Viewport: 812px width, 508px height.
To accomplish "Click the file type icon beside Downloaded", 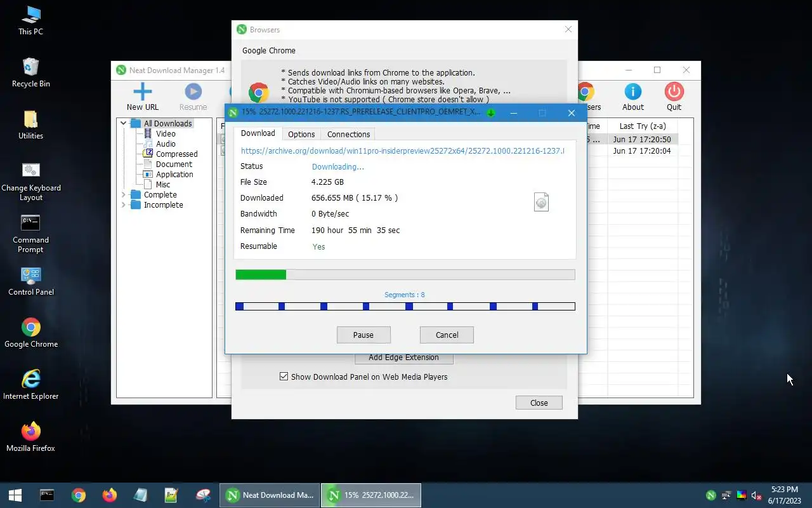I will [541, 202].
